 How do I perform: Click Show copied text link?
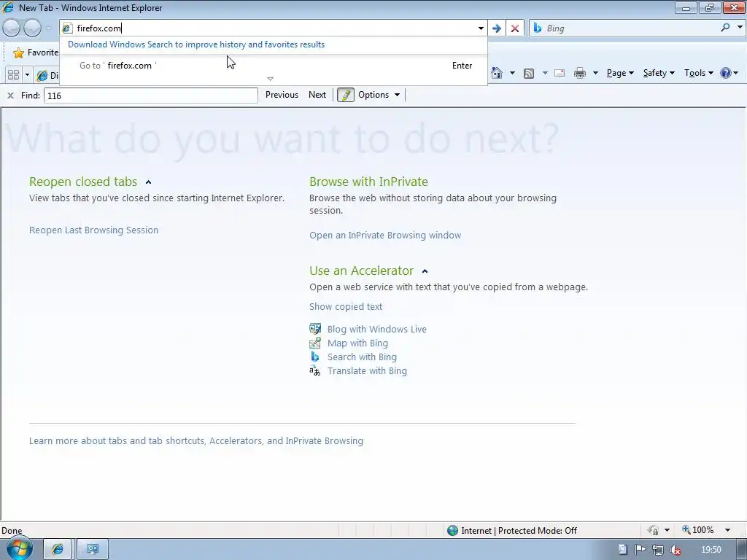[345, 307]
